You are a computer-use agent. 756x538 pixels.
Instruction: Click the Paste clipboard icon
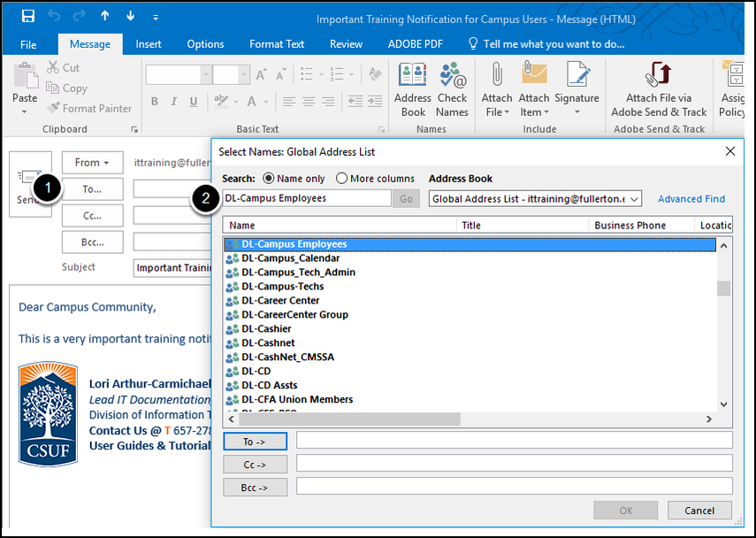coord(25,76)
